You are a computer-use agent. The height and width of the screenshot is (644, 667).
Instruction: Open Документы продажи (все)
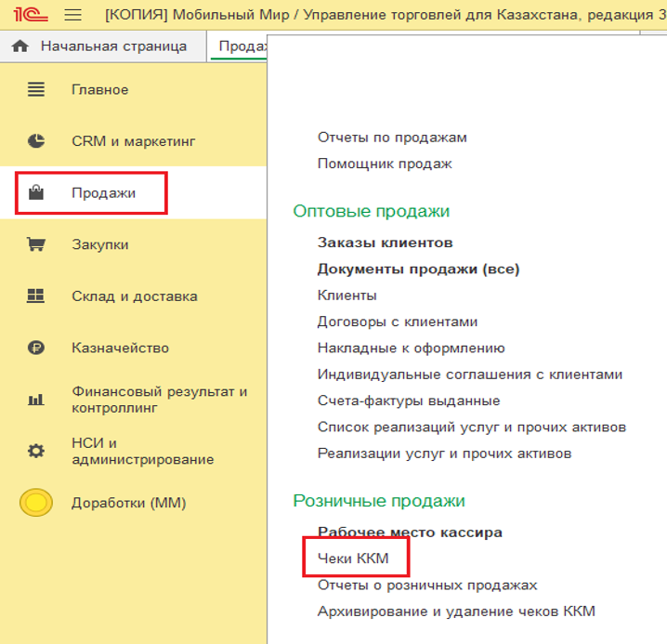[x=419, y=269]
